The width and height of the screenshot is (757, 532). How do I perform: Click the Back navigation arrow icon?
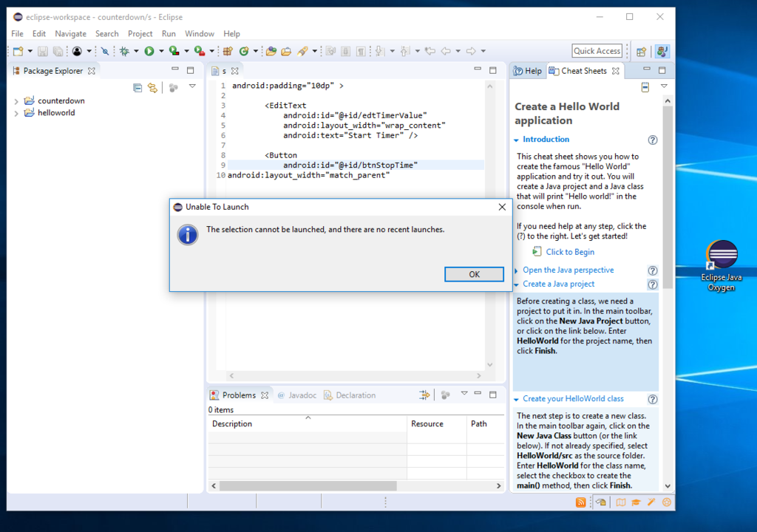(x=446, y=51)
